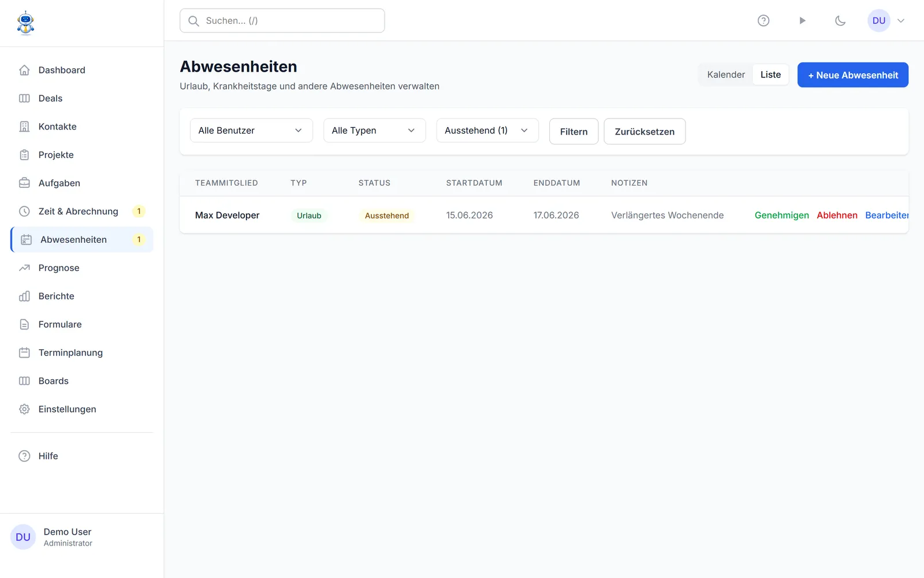Click the Kontakte building icon

24,127
